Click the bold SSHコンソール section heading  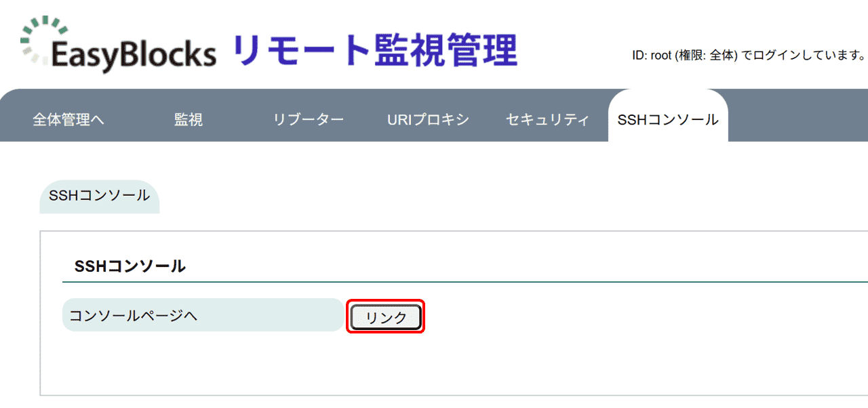click(x=130, y=266)
